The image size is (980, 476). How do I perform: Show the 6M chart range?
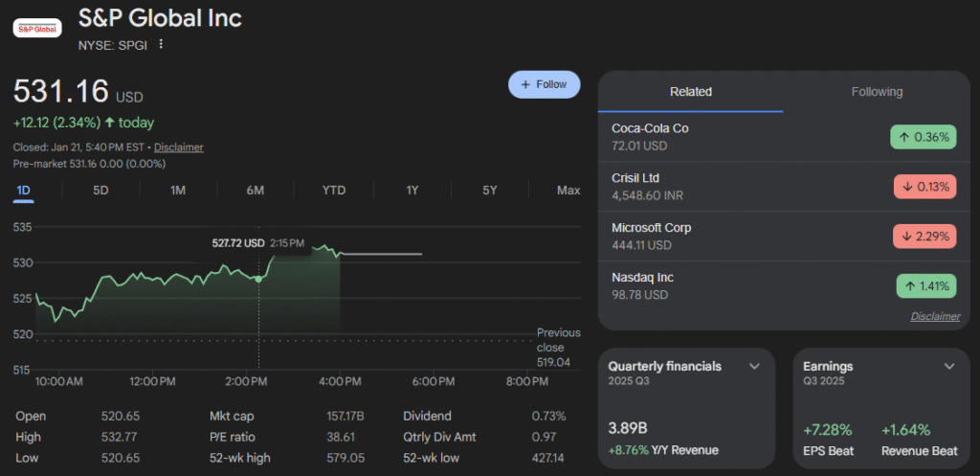pos(256,191)
